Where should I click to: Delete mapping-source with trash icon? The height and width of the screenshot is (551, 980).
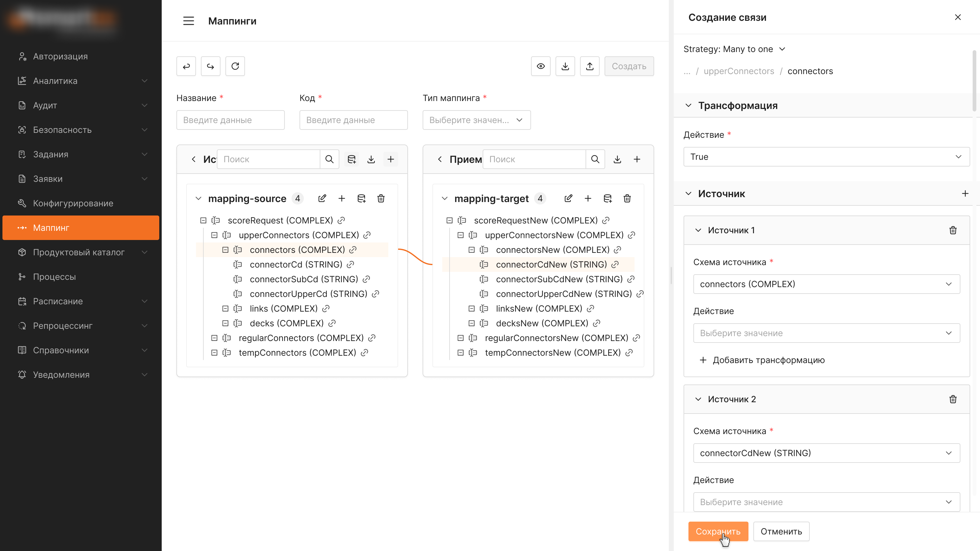381,198
